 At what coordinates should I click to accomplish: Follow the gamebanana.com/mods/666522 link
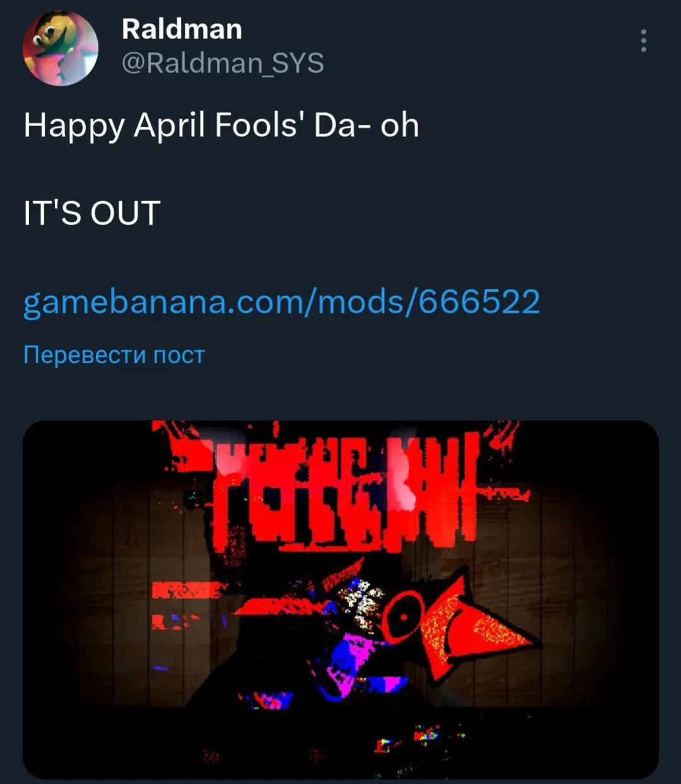pos(282,302)
